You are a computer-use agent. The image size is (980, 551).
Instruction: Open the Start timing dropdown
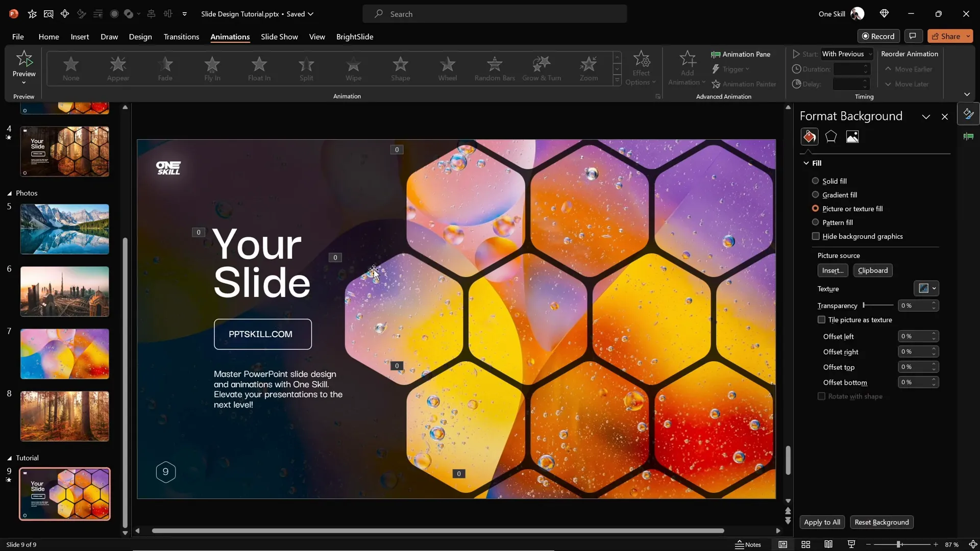847,54
